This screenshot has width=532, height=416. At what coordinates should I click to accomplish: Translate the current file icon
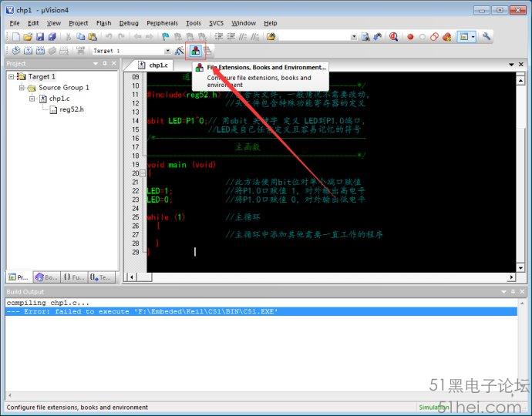tap(16, 51)
